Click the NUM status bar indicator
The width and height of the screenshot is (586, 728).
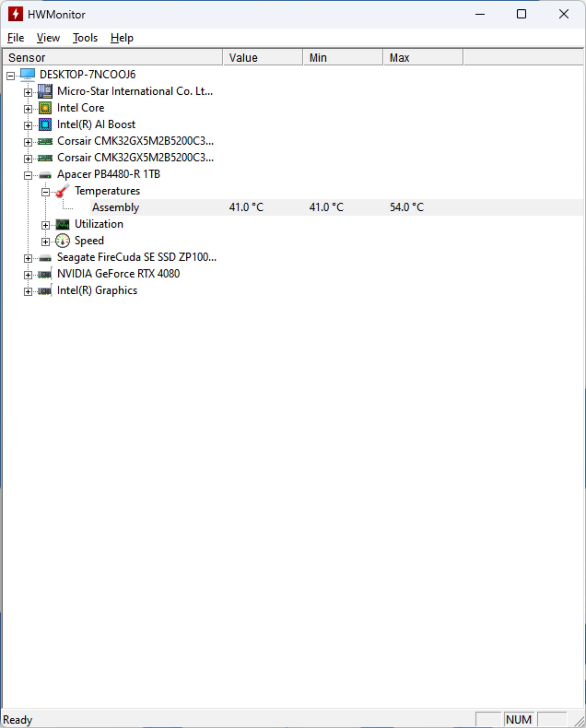coord(519,719)
